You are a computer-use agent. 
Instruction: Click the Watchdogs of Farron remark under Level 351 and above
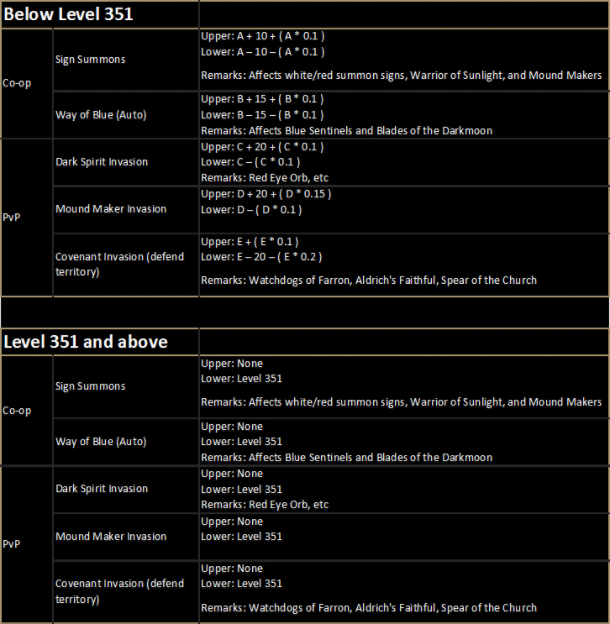pos(369,608)
